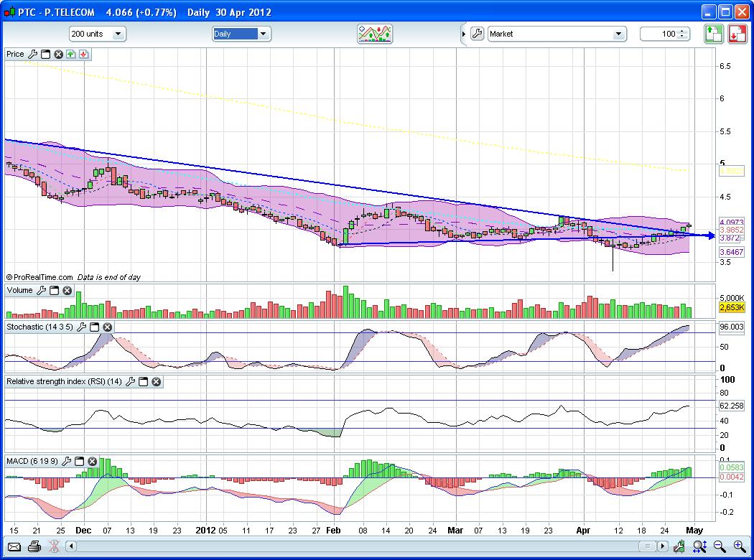Close the Price panel with its X icon

(59, 55)
